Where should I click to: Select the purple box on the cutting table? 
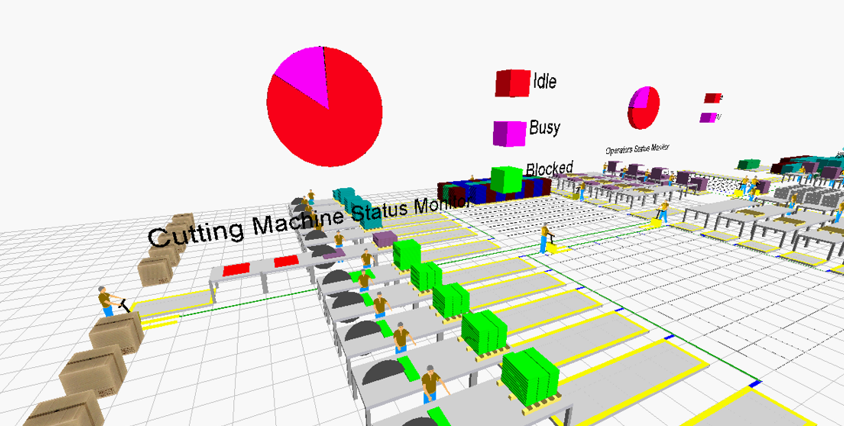point(384,240)
